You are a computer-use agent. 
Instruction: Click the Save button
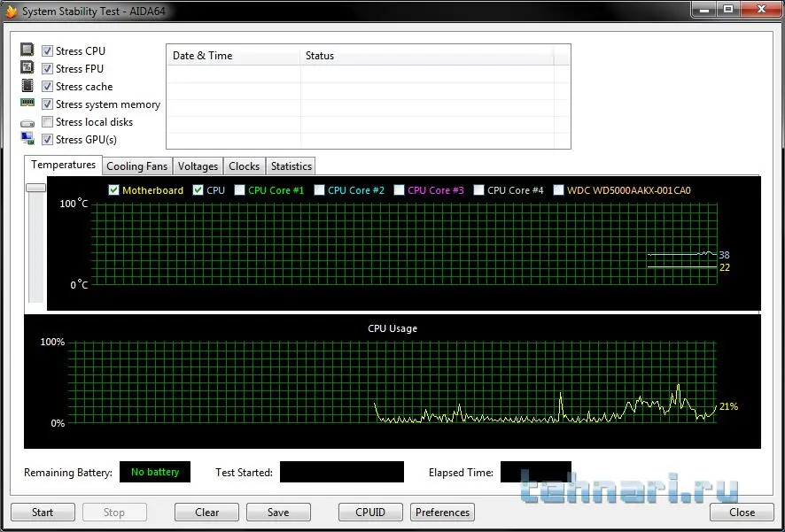(x=278, y=512)
